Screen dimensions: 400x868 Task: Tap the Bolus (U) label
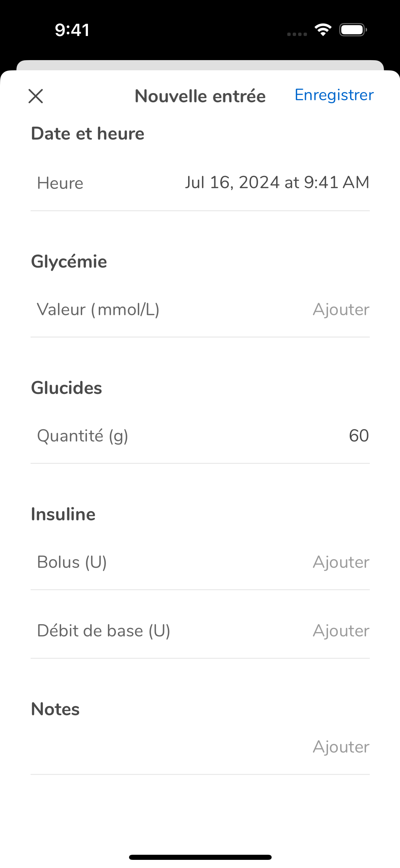(x=72, y=562)
